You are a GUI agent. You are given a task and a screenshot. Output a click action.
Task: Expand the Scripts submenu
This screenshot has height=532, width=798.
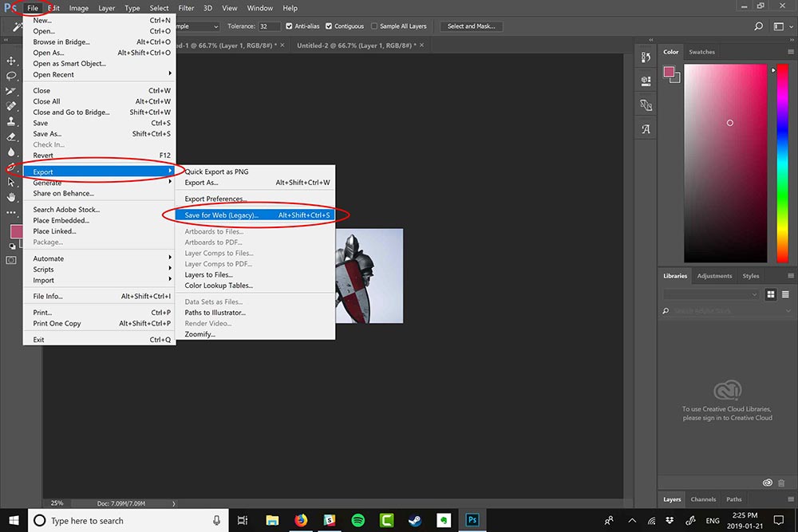pyautogui.click(x=100, y=269)
